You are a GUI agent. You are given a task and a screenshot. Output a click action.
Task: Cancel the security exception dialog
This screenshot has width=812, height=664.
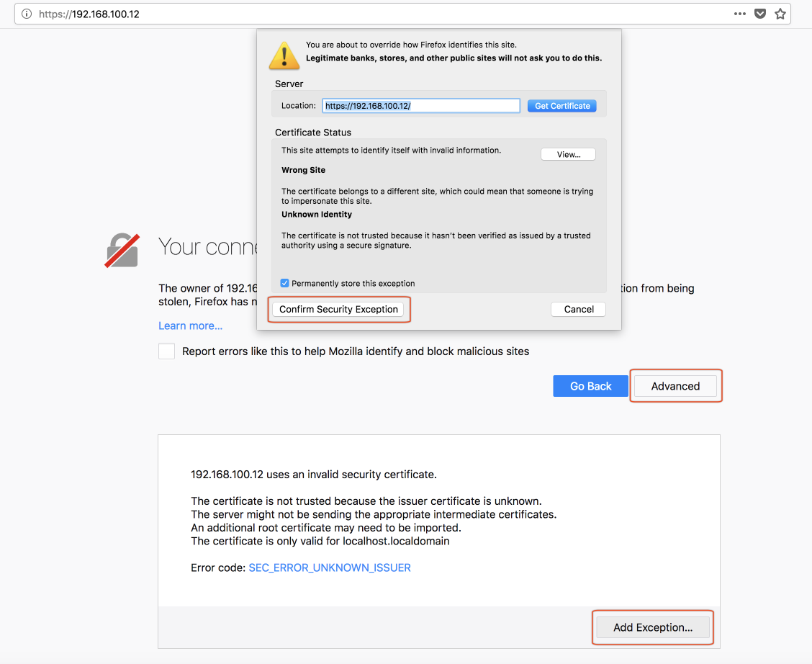click(x=579, y=309)
